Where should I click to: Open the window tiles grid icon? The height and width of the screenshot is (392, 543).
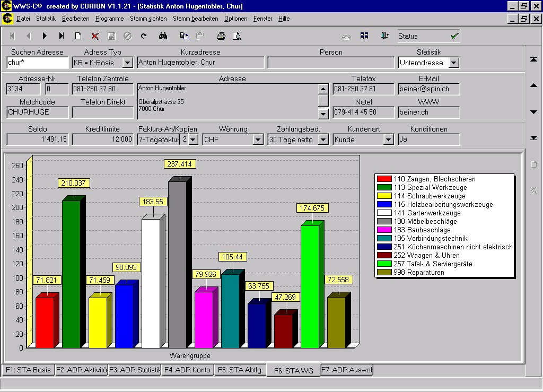364,36
